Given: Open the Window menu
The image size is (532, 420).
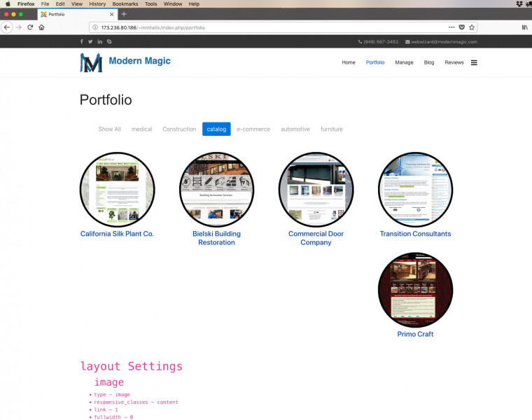Looking at the screenshot, I should pyautogui.click(x=173, y=3).
